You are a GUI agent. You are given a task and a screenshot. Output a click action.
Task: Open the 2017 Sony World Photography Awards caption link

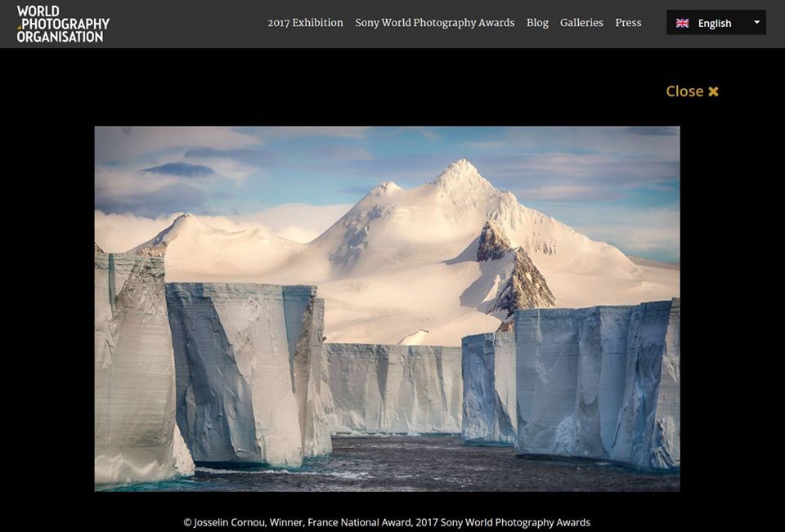click(x=500, y=521)
